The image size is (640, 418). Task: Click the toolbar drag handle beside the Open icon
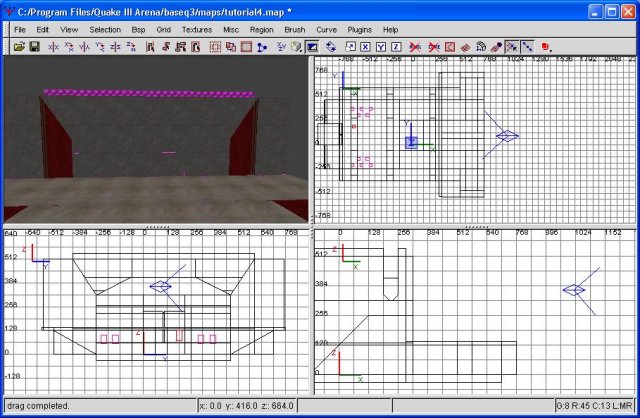7,47
